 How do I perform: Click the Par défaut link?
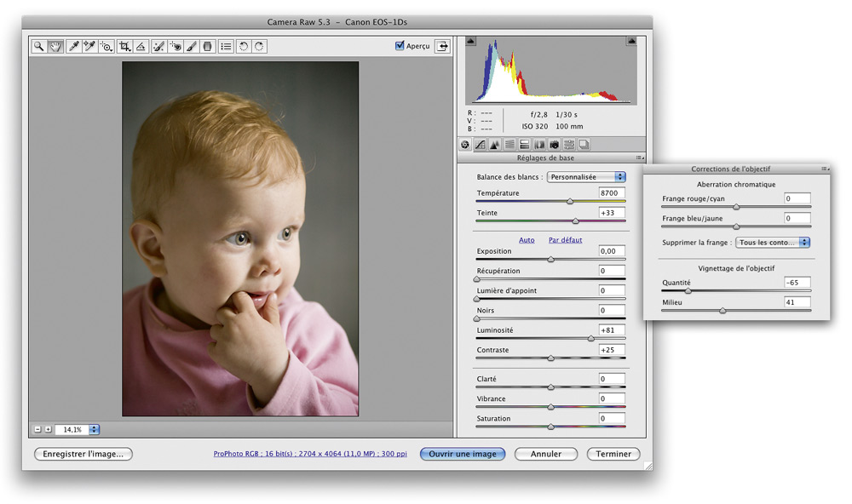point(565,240)
